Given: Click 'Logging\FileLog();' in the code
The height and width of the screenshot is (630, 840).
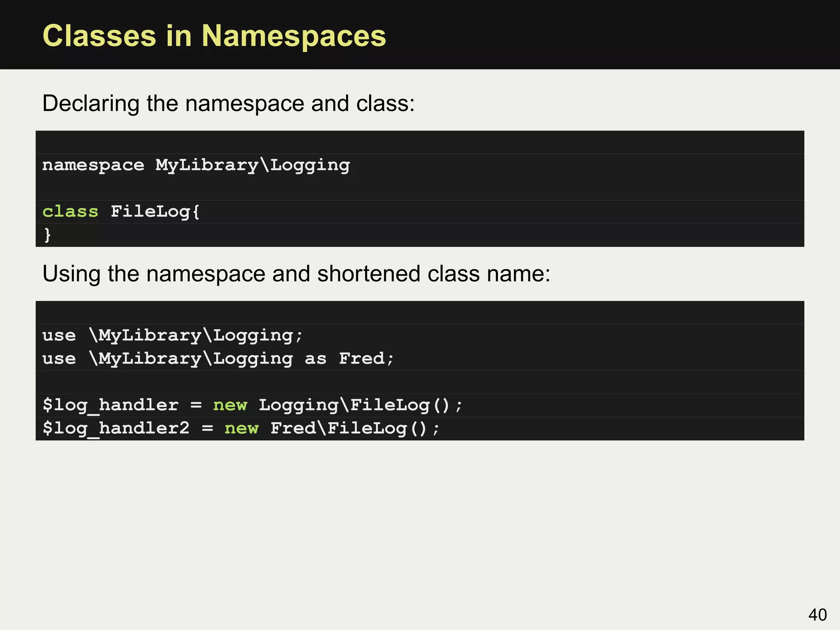Looking at the screenshot, I should (361, 405).
